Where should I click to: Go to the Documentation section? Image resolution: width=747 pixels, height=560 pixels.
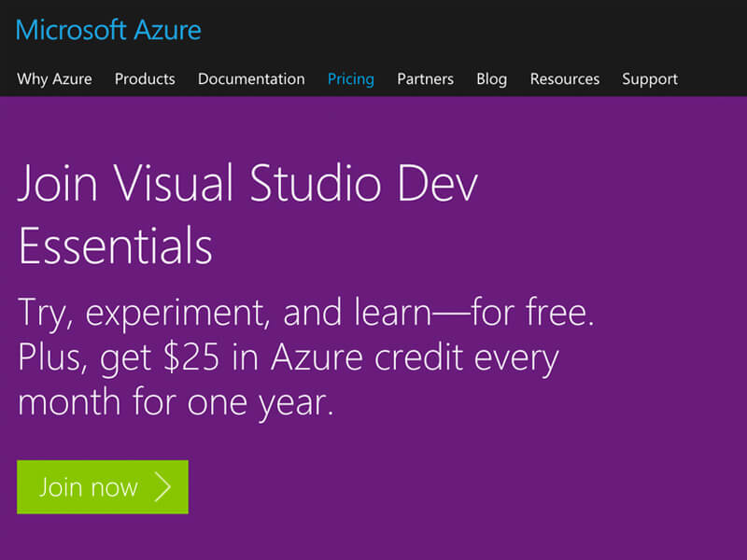(251, 79)
